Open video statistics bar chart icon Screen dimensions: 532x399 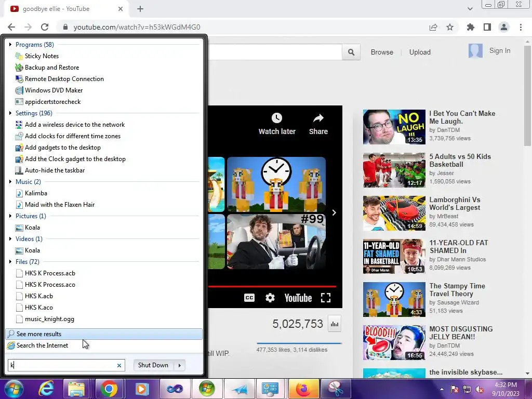tap(335, 324)
